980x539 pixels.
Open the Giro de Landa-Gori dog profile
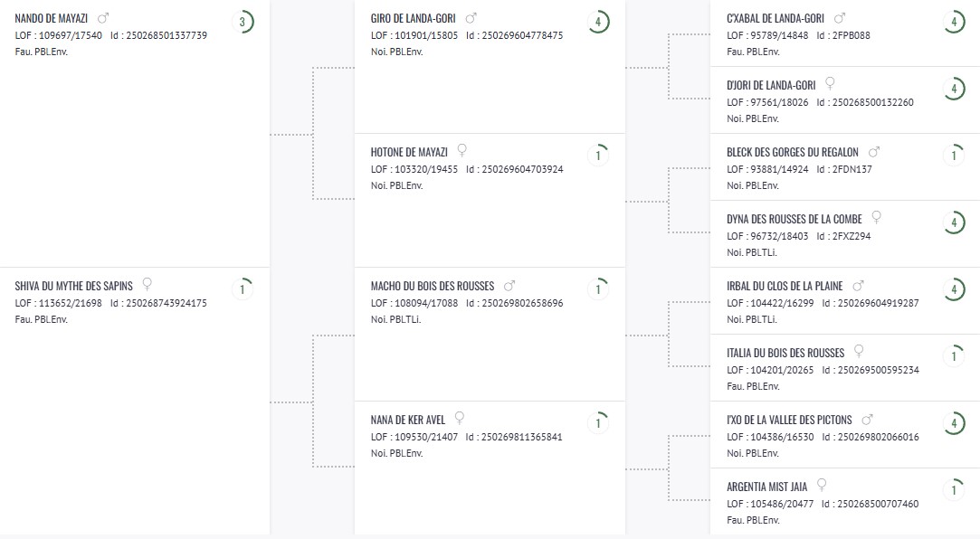coord(413,18)
